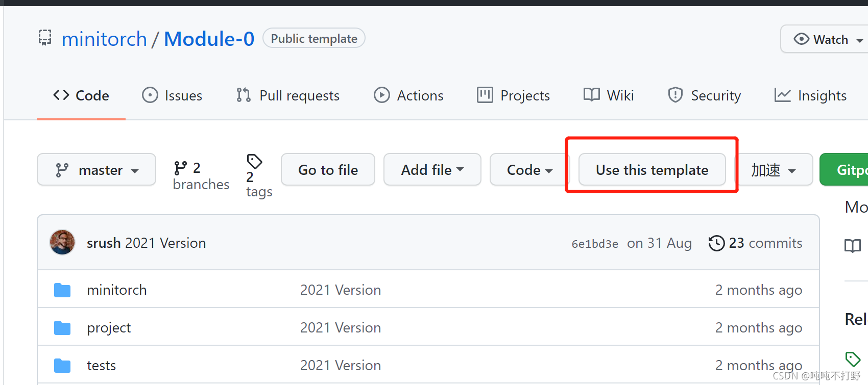
Task: Click the minitorch folder icon
Action: coord(62,290)
